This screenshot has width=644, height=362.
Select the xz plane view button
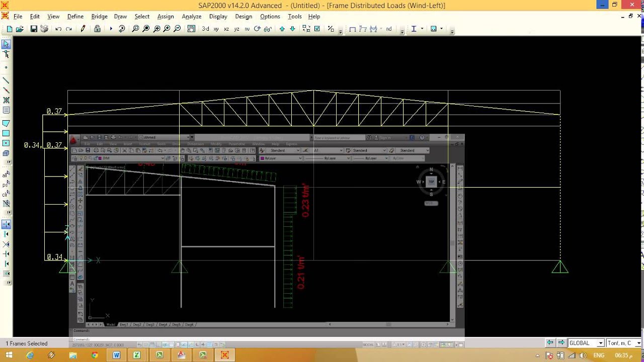point(226,29)
